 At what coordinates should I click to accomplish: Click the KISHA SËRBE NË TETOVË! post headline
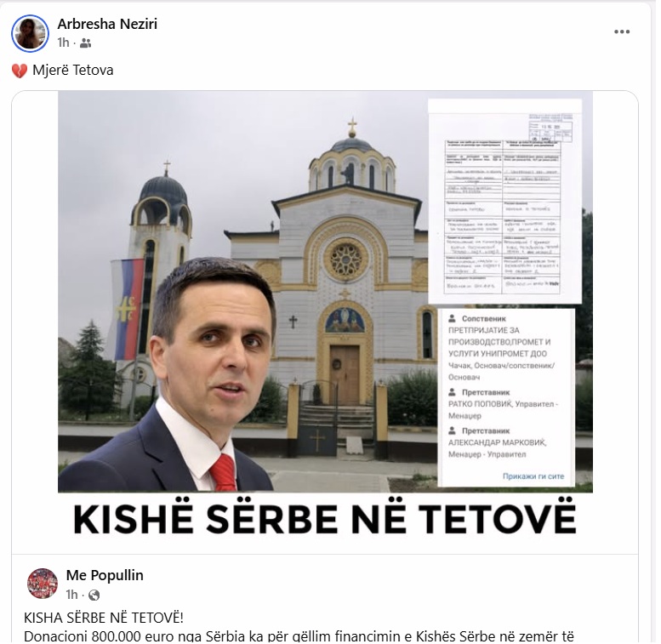104,618
